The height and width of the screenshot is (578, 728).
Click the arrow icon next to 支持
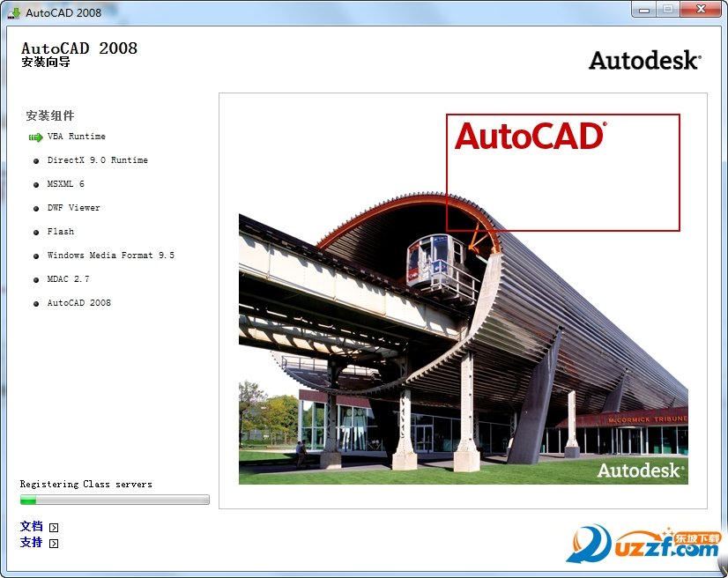point(54,544)
